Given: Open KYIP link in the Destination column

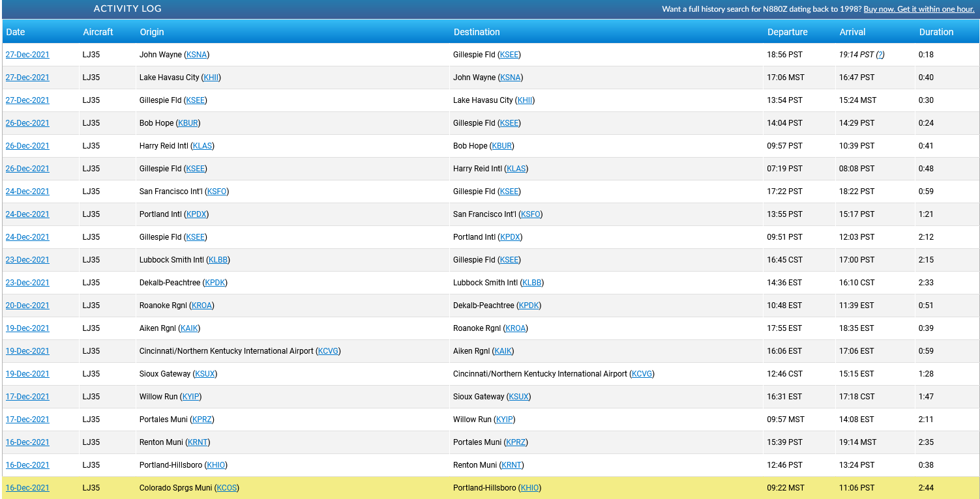Looking at the screenshot, I should coord(504,420).
